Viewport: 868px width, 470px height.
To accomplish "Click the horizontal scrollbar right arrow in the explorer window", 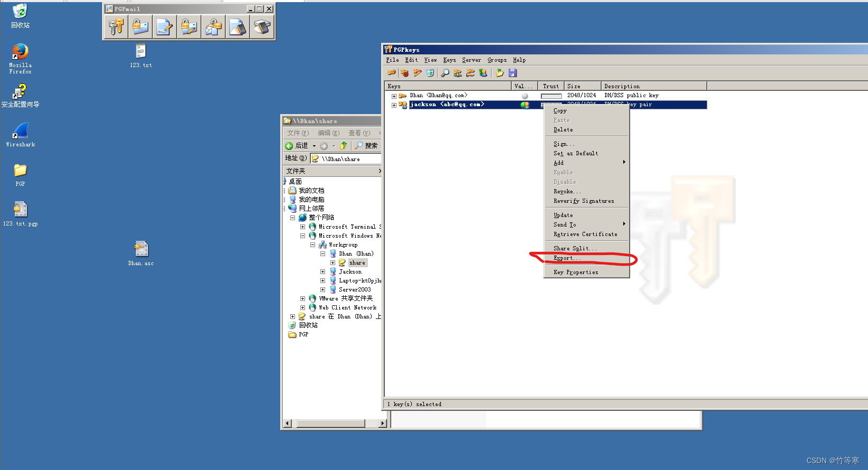I will [x=383, y=424].
